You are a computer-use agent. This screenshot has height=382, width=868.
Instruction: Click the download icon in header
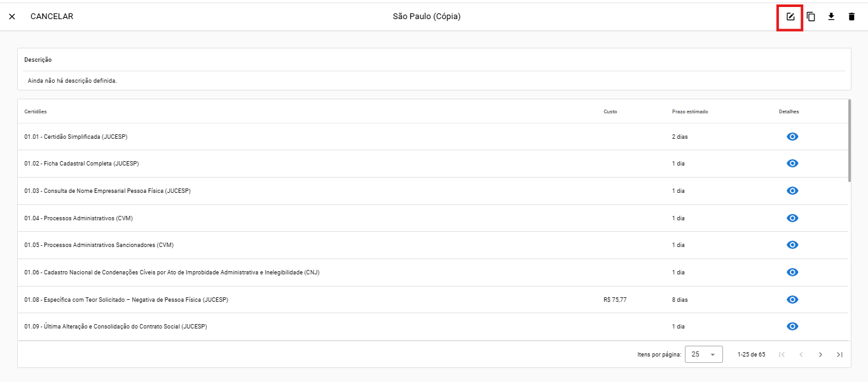click(831, 17)
